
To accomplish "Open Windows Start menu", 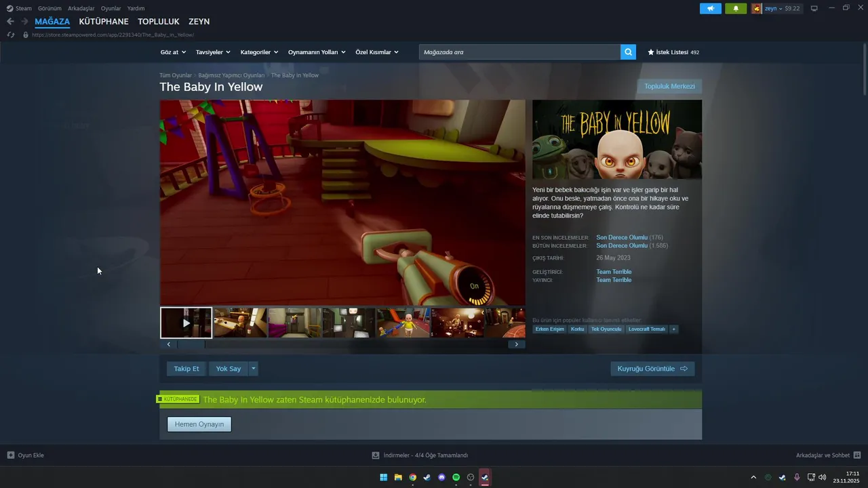I will (384, 477).
